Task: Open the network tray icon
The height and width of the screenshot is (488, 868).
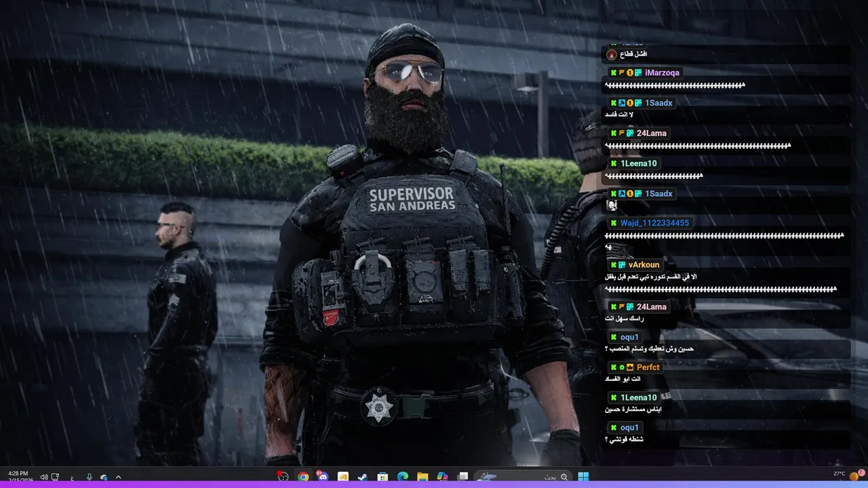Action: 55,477
